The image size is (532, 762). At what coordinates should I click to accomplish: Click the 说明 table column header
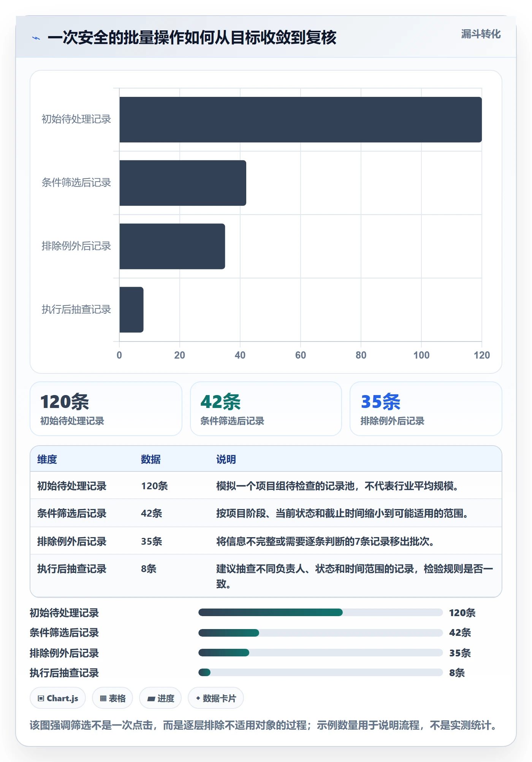coord(226,459)
